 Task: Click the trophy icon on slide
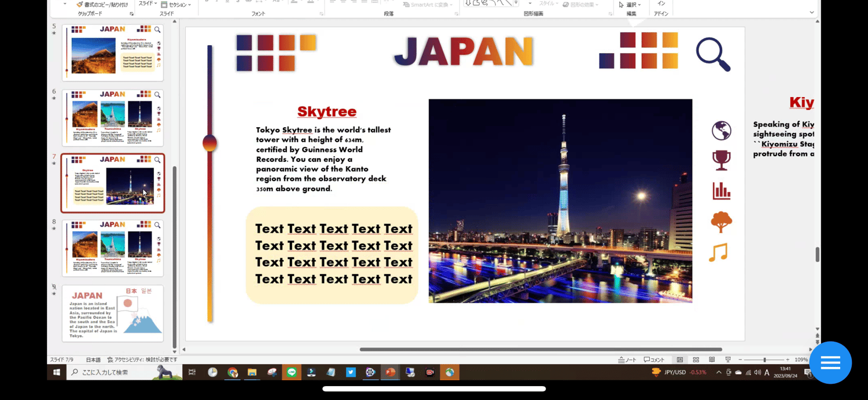click(721, 161)
